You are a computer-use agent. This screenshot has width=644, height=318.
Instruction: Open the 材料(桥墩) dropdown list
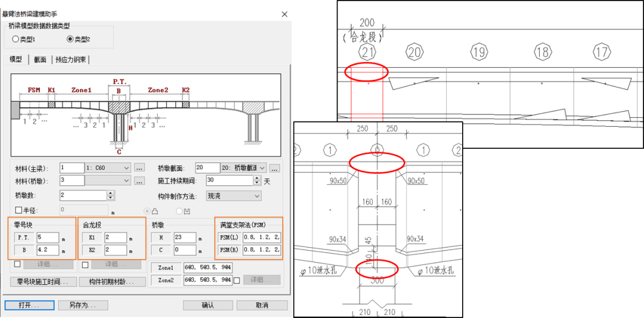click(x=108, y=180)
